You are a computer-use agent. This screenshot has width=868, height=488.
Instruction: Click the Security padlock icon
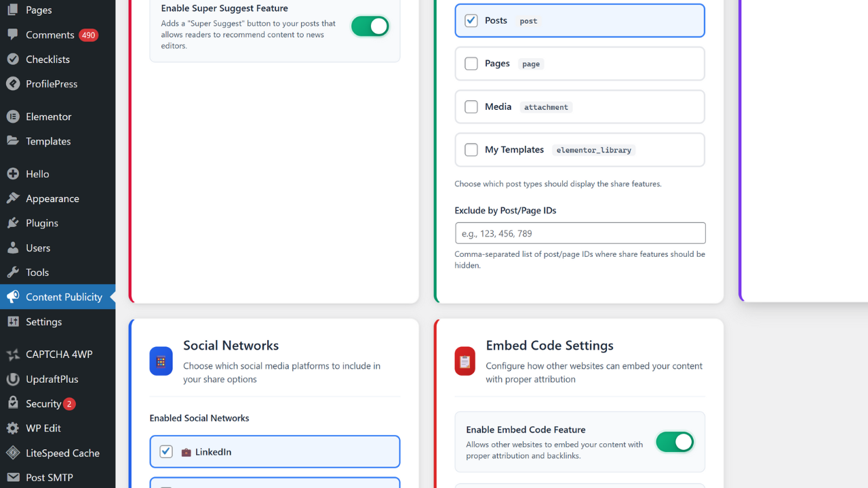(x=13, y=403)
